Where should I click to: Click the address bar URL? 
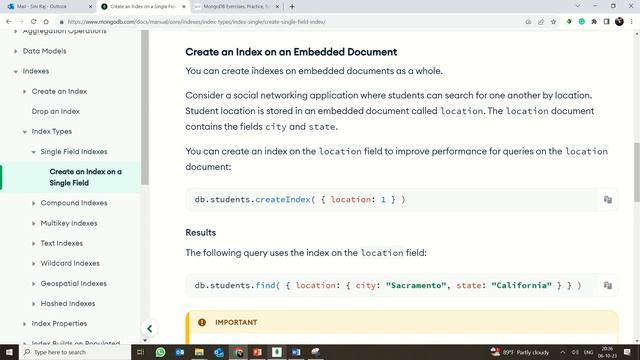click(x=197, y=22)
